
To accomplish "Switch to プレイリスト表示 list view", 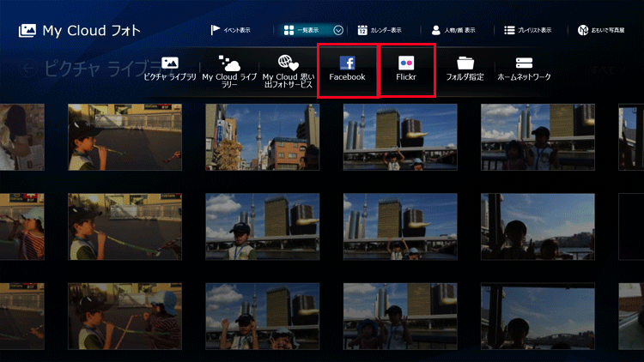I will [528, 30].
